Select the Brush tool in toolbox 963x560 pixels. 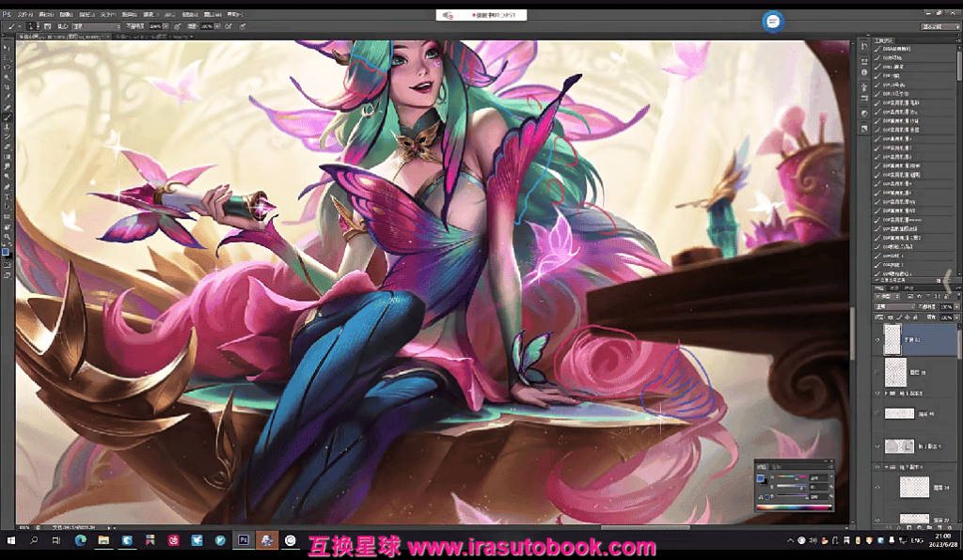[x=7, y=117]
